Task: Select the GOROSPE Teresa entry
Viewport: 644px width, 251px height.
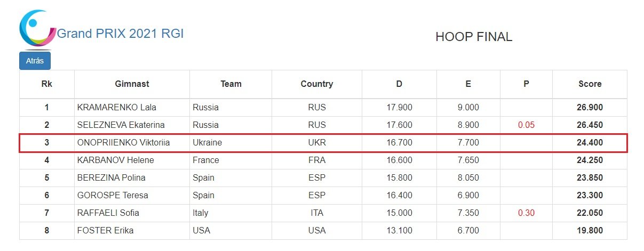Action: [113, 196]
